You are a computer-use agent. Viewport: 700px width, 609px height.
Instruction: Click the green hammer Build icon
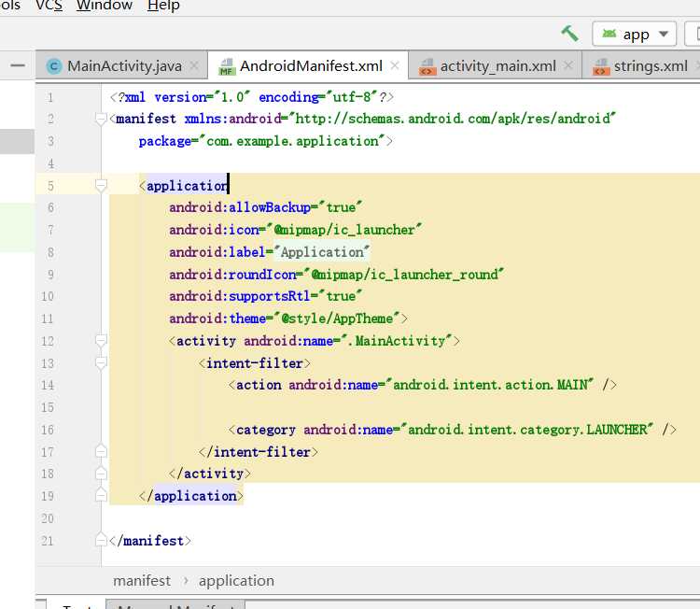(x=569, y=34)
